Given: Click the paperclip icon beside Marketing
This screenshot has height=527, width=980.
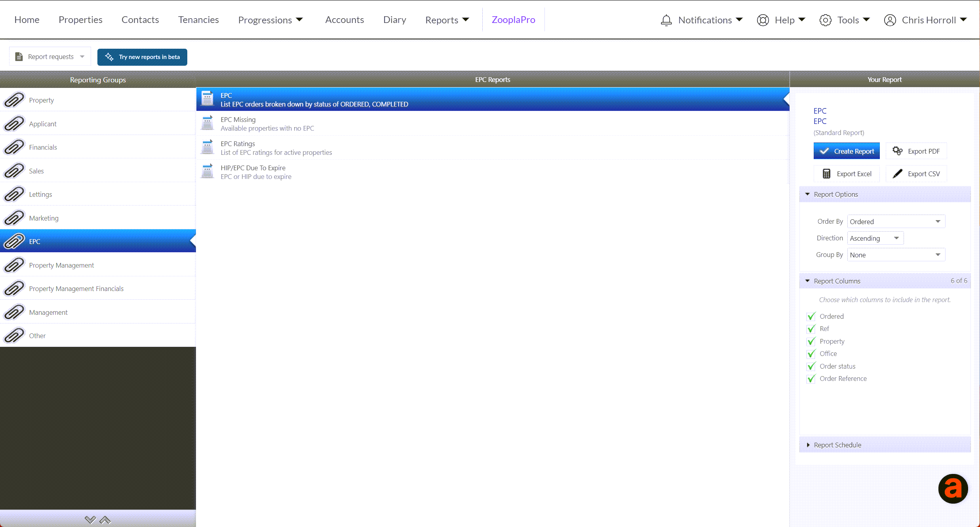Looking at the screenshot, I should (x=14, y=218).
